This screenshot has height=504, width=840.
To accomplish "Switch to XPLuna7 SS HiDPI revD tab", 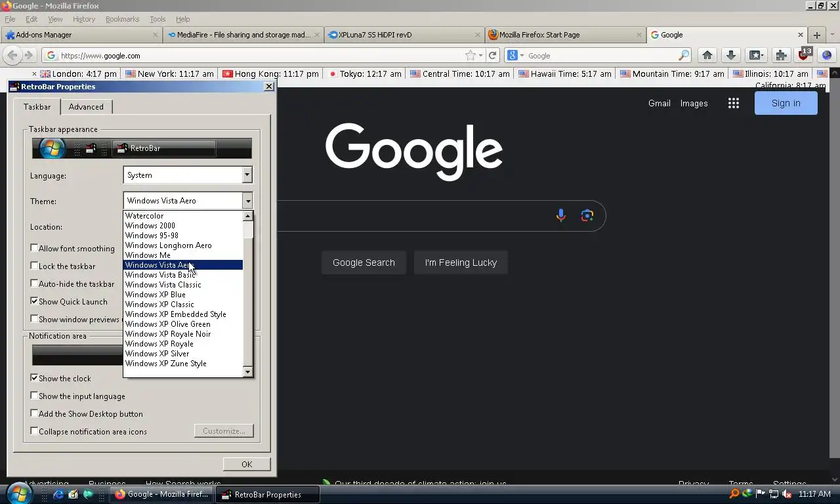I will click(405, 35).
